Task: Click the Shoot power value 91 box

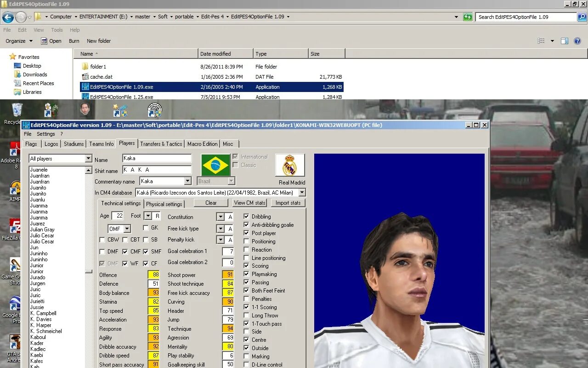Action: pyautogui.click(x=228, y=275)
